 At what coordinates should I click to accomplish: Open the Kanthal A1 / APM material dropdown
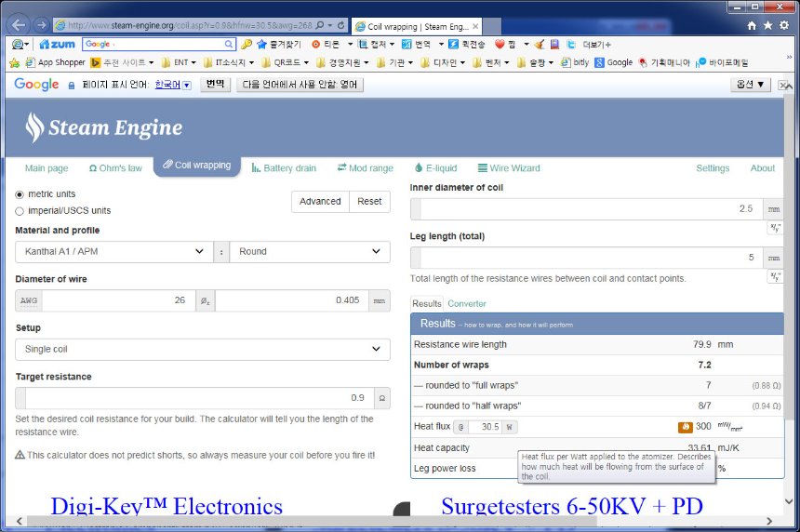tap(113, 251)
